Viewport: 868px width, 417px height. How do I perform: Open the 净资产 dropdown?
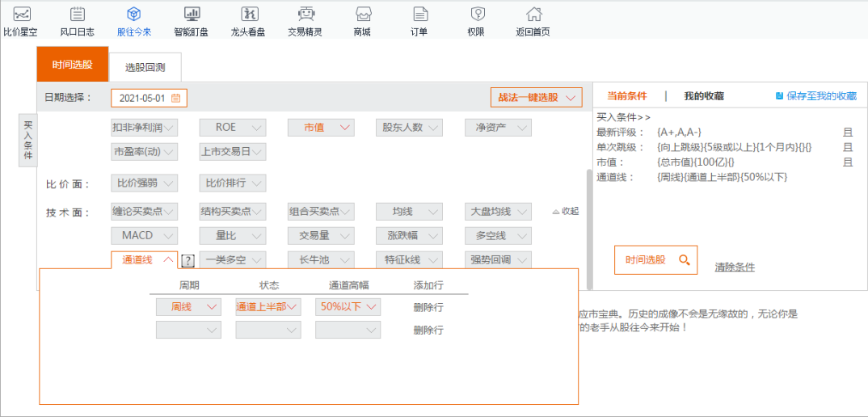498,128
